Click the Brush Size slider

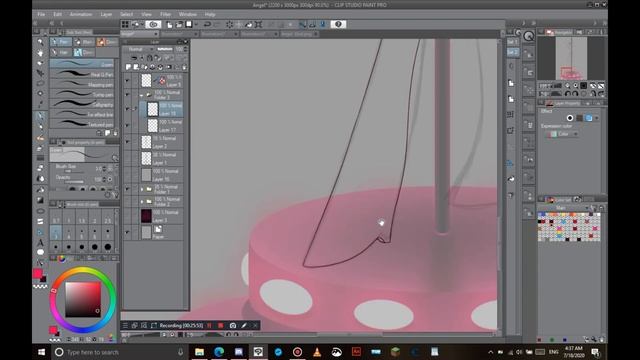[73, 171]
